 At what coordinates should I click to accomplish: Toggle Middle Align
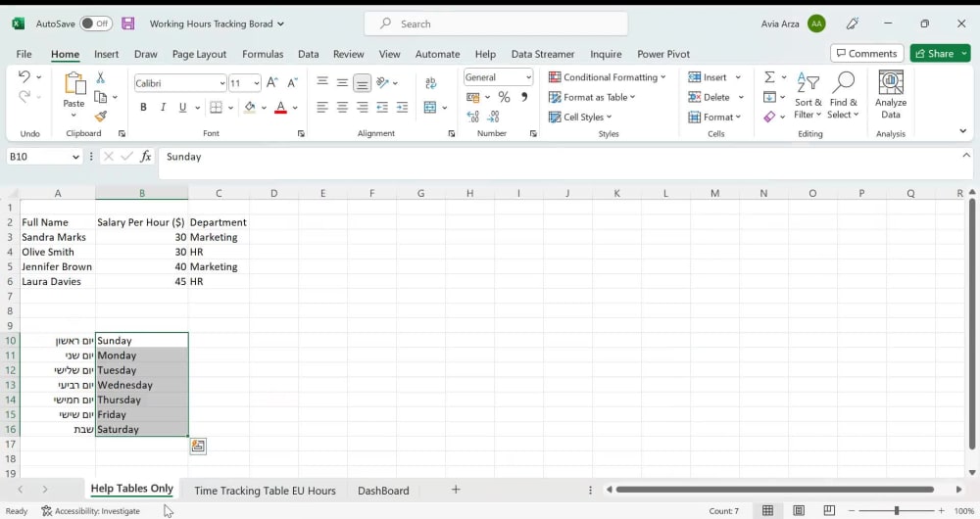tap(342, 82)
